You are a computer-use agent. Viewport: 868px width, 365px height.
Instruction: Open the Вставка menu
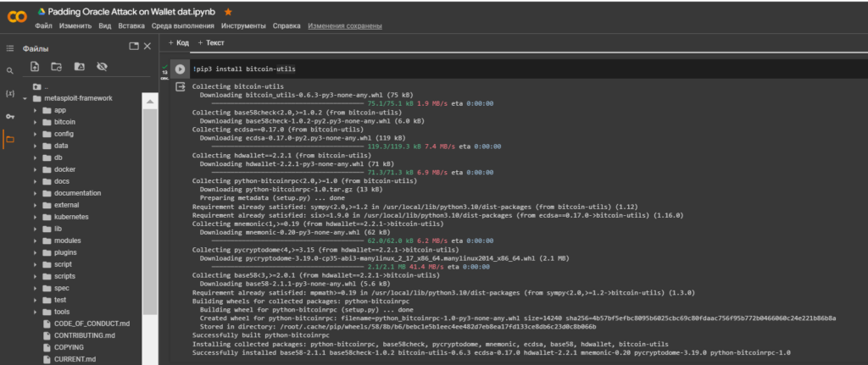131,26
